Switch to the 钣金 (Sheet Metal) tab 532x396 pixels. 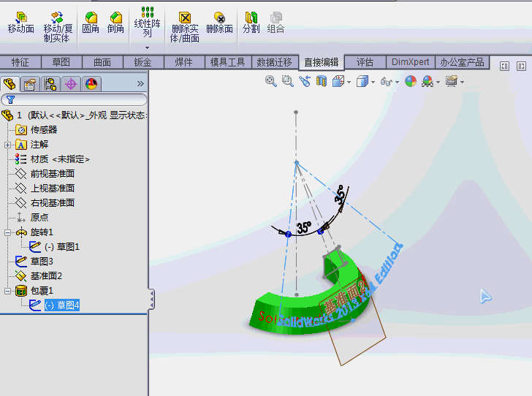pos(143,62)
